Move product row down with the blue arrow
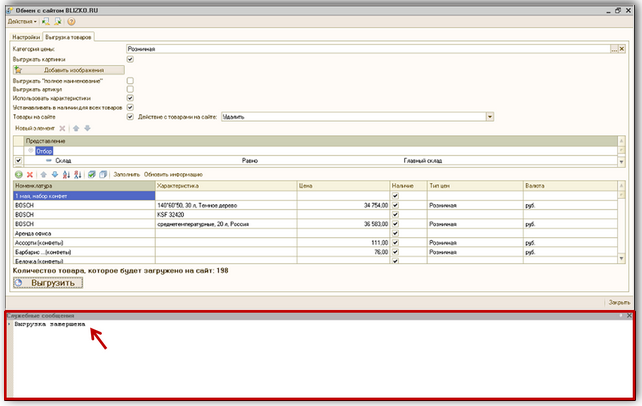The width and height of the screenshot is (642, 406). point(55,175)
